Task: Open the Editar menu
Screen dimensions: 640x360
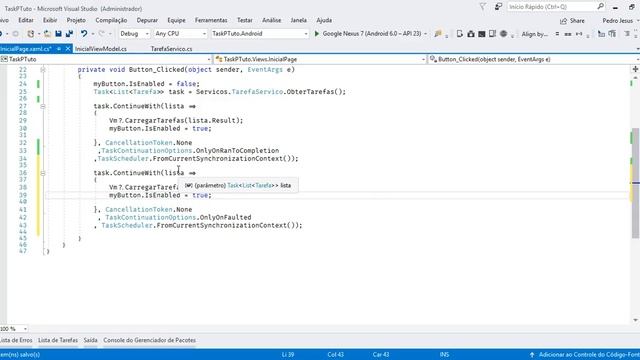Action: tap(26, 20)
